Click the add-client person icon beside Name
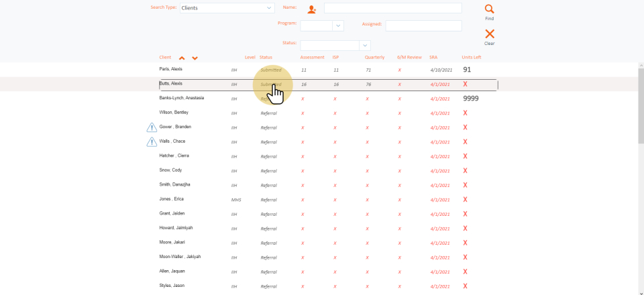 coord(311,9)
